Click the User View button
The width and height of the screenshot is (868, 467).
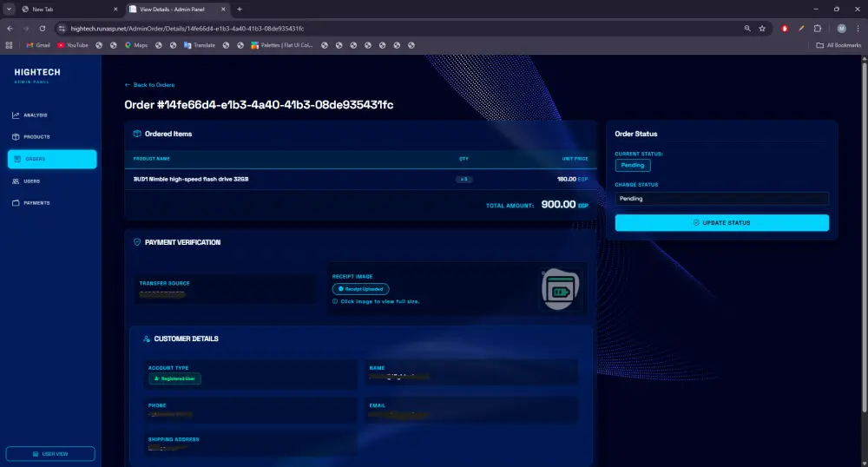click(50, 454)
